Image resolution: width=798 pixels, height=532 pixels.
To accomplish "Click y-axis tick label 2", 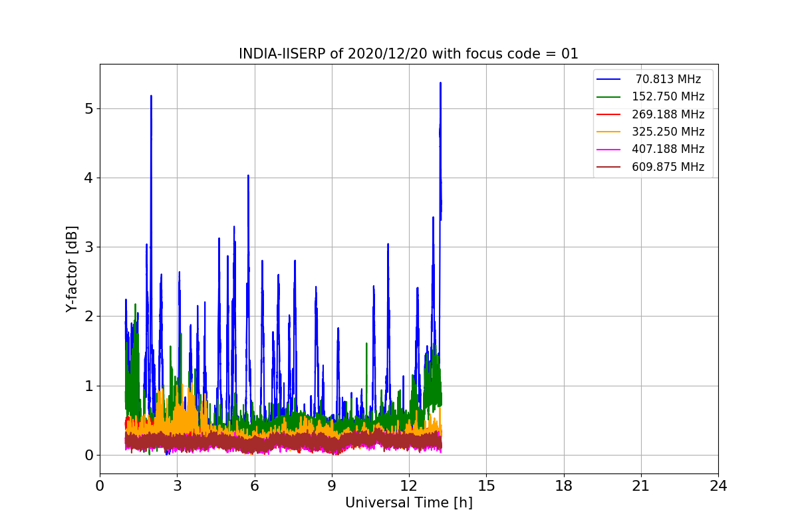I will (88, 317).
